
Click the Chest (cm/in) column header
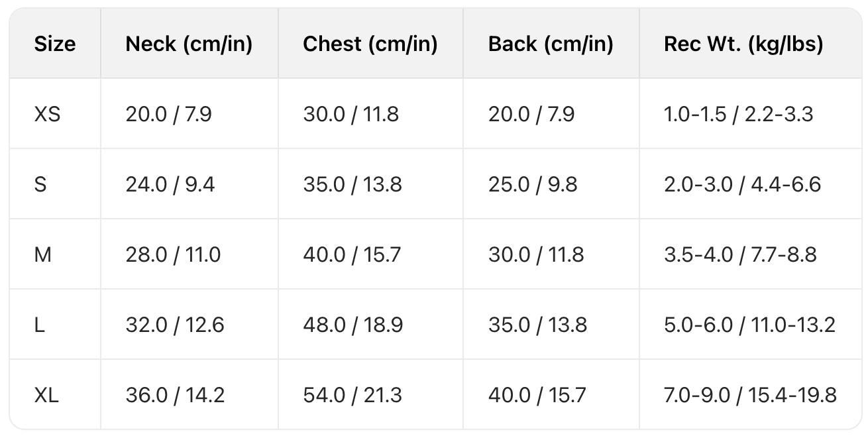[370, 44]
